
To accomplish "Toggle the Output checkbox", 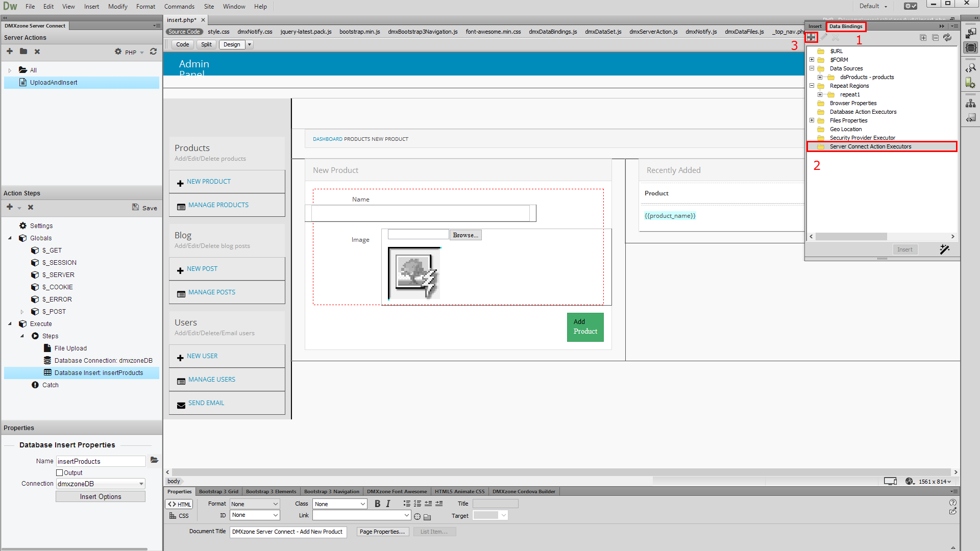I will [60, 473].
